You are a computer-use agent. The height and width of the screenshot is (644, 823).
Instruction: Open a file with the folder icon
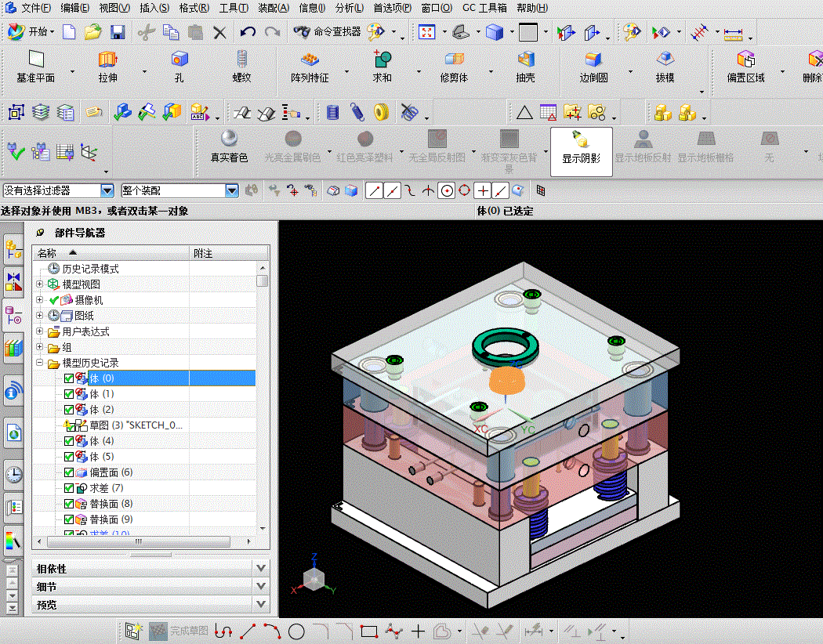(93, 32)
